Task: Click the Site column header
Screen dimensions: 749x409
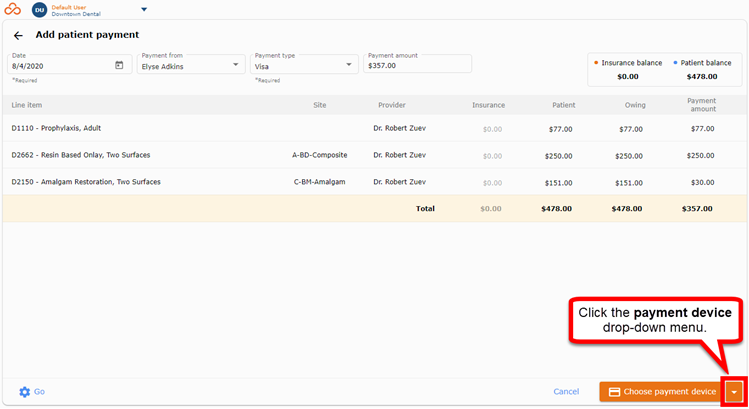Action: click(320, 105)
